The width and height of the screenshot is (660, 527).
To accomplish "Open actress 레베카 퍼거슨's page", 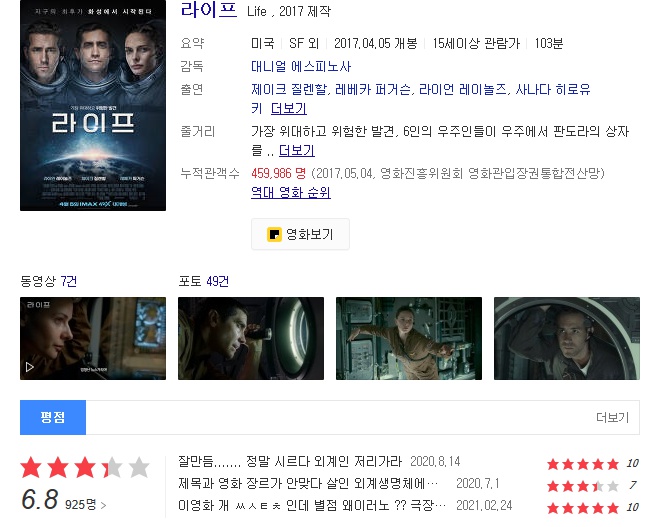I will [373, 89].
